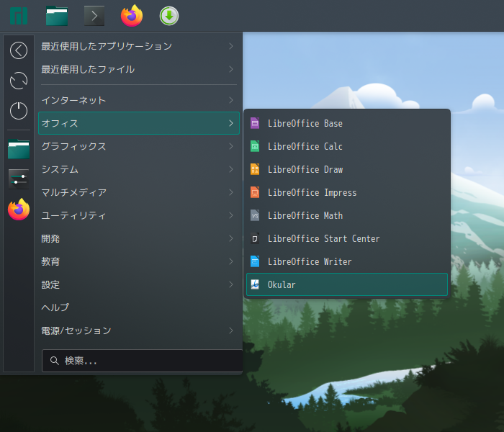The image size is (504, 432).
Task: Click the LibreOffice Writer icon
Action: (x=255, y=261)
